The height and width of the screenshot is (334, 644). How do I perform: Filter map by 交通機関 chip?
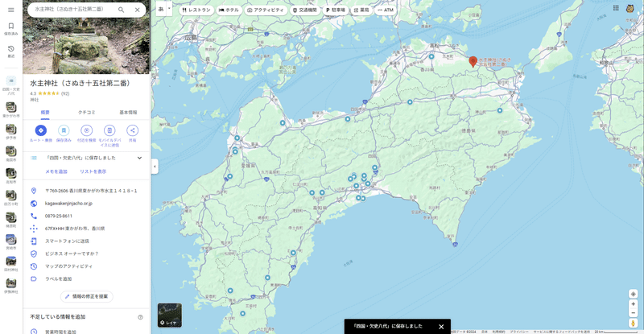tap(305, 10)
